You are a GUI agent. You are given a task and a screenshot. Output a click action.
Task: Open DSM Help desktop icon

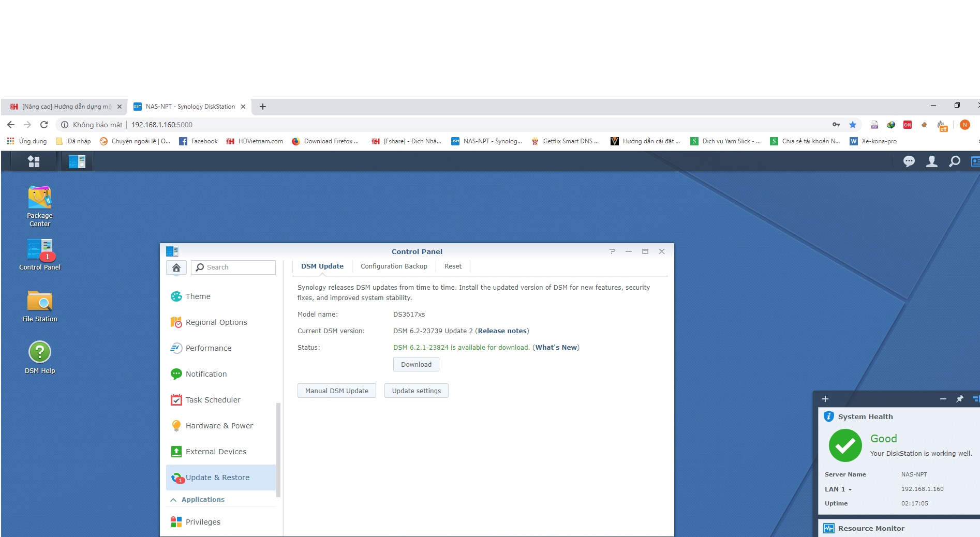point(40,357)
